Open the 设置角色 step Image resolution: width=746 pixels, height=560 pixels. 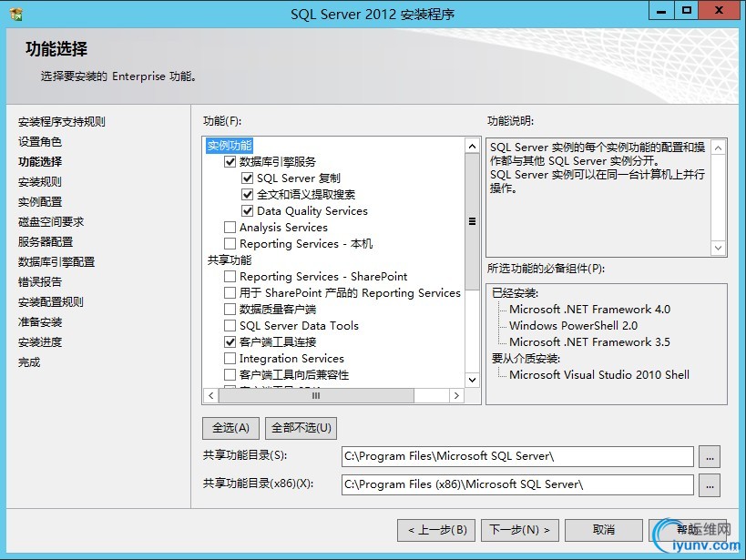[40, 142]
